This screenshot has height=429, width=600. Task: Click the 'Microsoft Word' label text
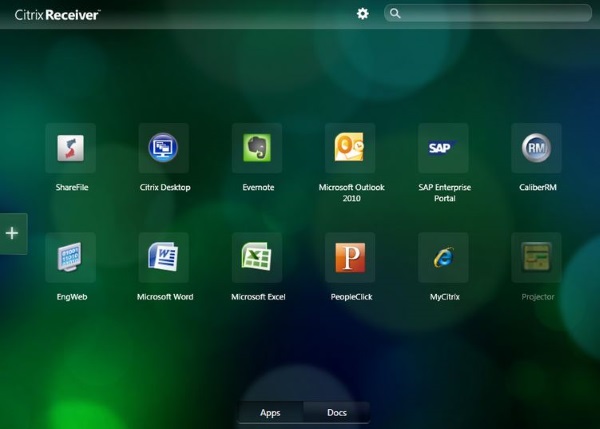point(165,297)
